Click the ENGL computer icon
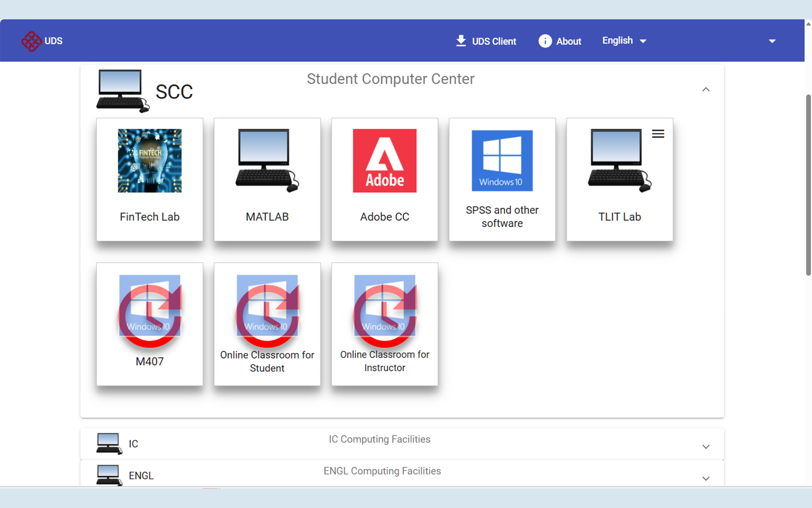This screenshot has width=812, height=508. pos(109,475)
